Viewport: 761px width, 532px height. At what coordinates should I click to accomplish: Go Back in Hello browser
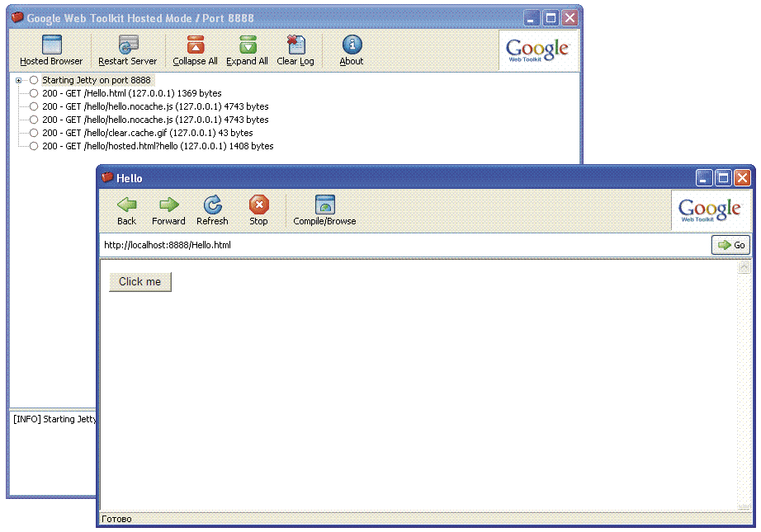[126, 211]
